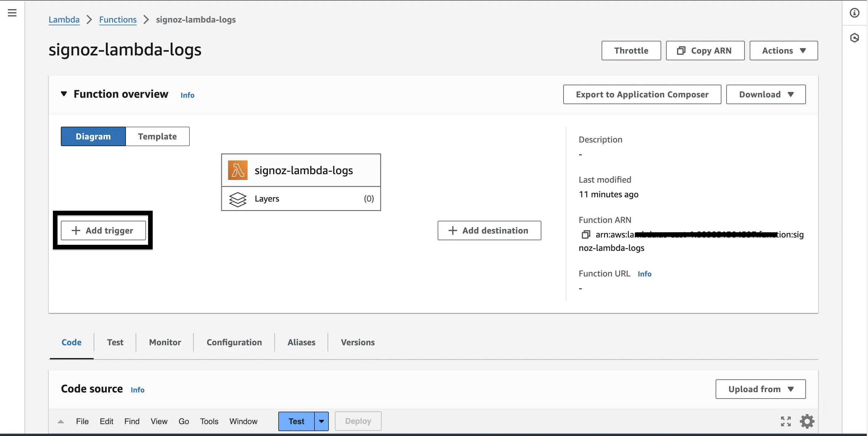Open the Test button dropdown arrow
The height and width of the screenshot is (436, 868).
(x=321, y=421)
